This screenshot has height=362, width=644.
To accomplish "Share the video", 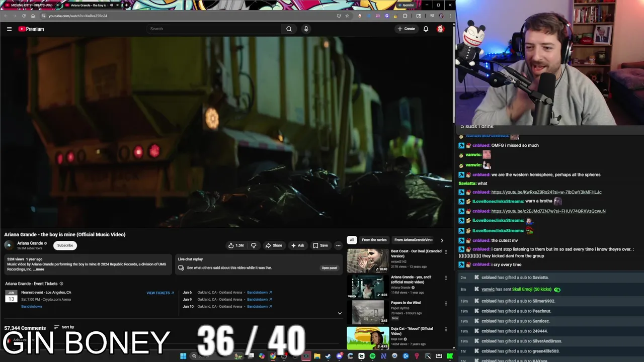I will pyautogui.click(x=274, y=245).
